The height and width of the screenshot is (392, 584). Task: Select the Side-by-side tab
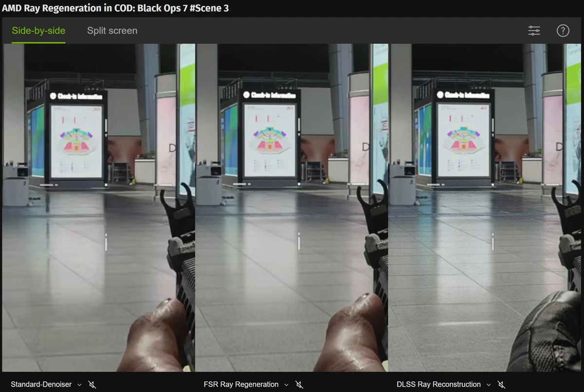point(38,30)
